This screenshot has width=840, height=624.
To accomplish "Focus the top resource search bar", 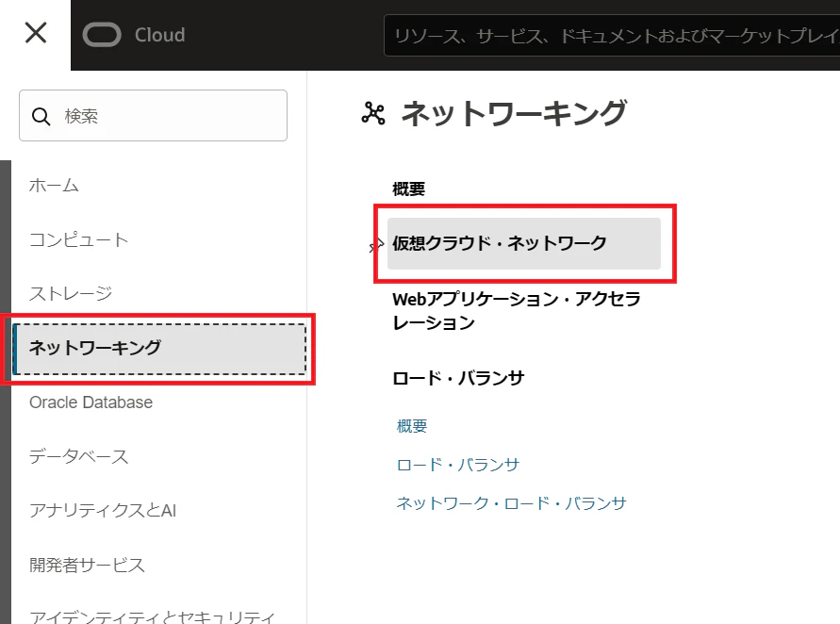I will [612, 36].
